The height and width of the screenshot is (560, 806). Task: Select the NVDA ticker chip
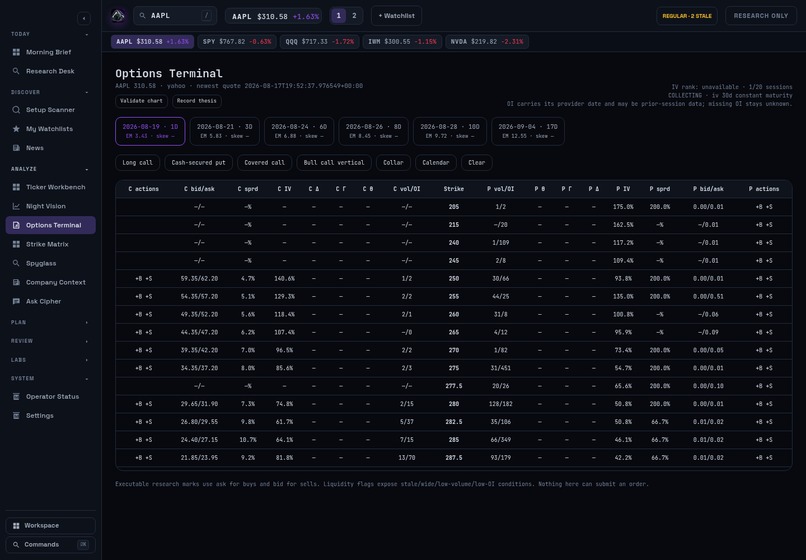[487, 42]
